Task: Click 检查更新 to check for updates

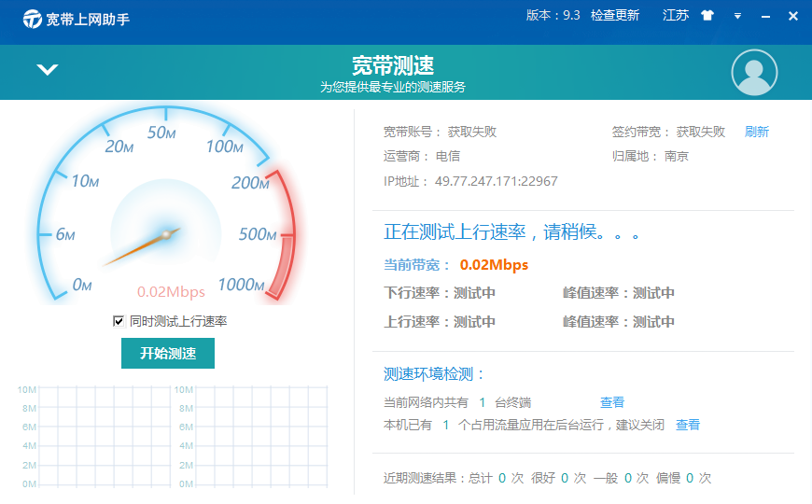Action: click(x=615, y=16)
